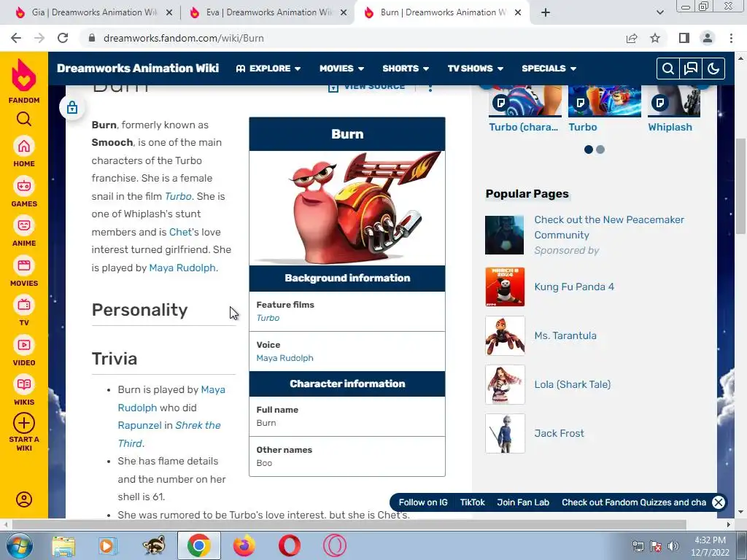The height and width of the screenshot is (560, 747).
Task: Click the page protection lock icon
Action: click(72, 108)
